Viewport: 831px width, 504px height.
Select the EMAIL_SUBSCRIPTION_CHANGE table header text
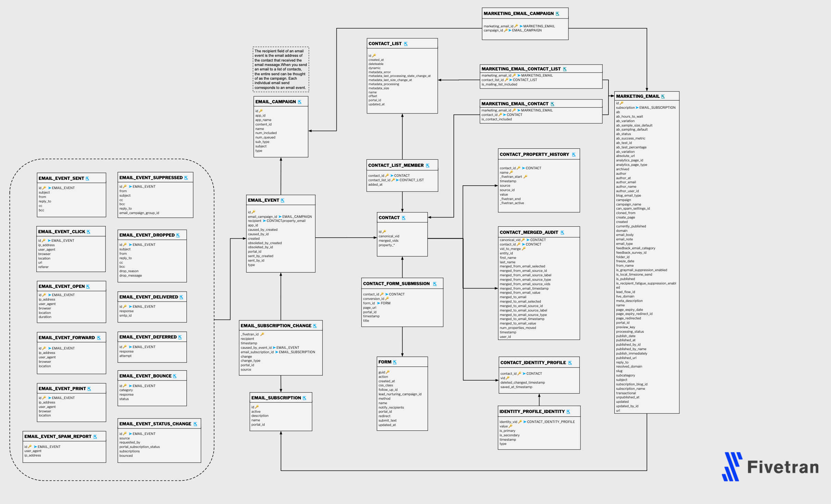coord(276,326)
